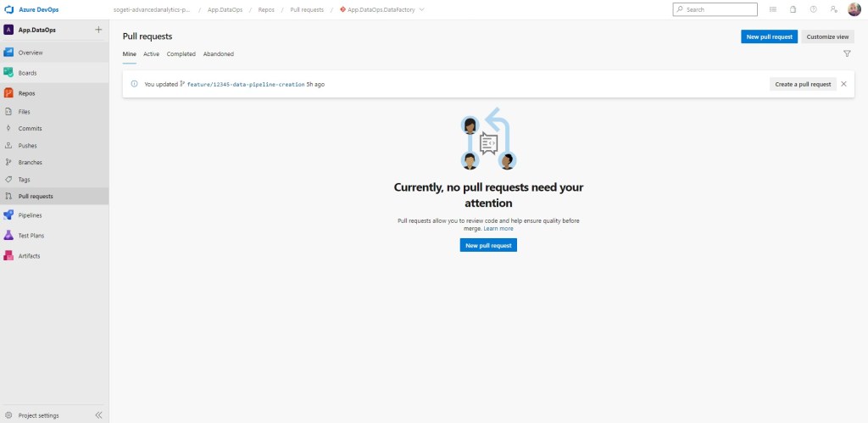Switch to the Completed tab
The height and width of the screenshot is (423, 868).
(181, 53)
